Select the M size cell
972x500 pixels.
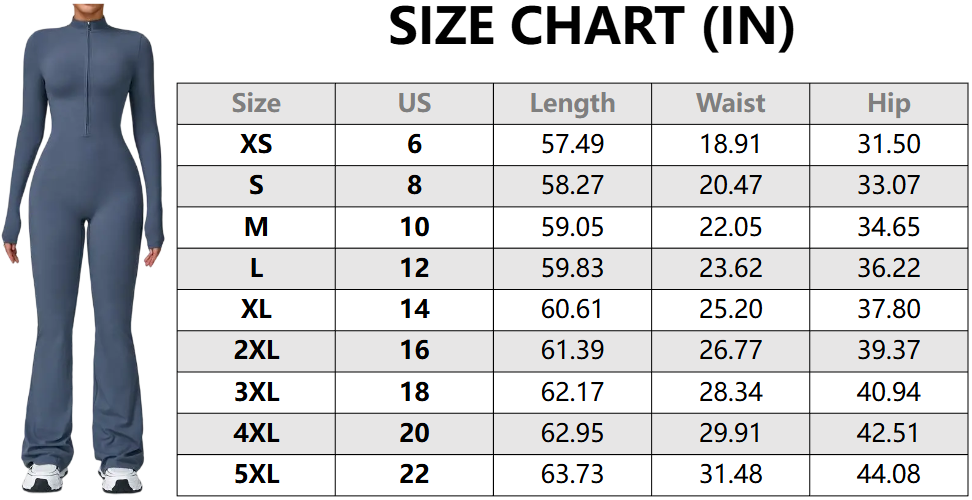click(256, 227)
